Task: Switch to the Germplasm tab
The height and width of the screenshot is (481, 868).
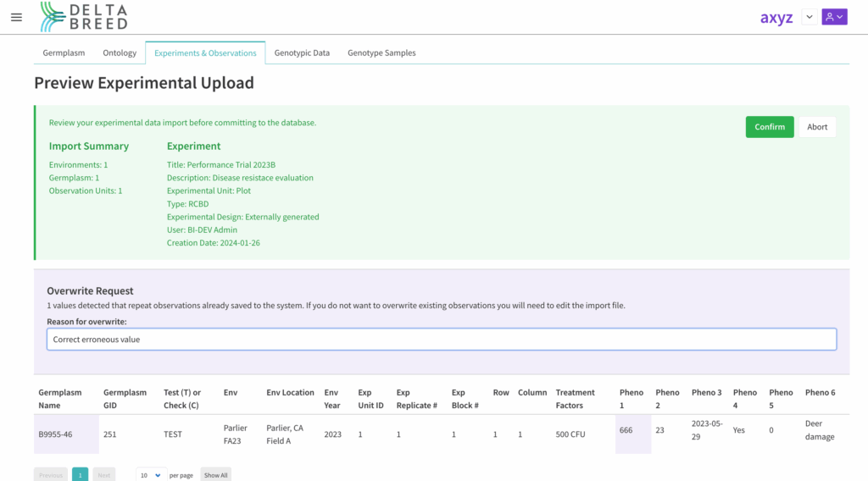Action: tap(64, 53)
